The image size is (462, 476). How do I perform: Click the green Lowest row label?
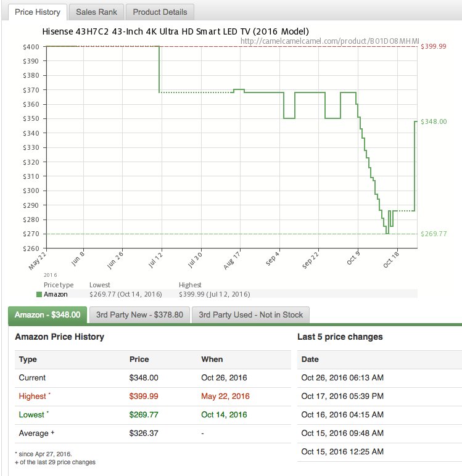pos(31,415)
